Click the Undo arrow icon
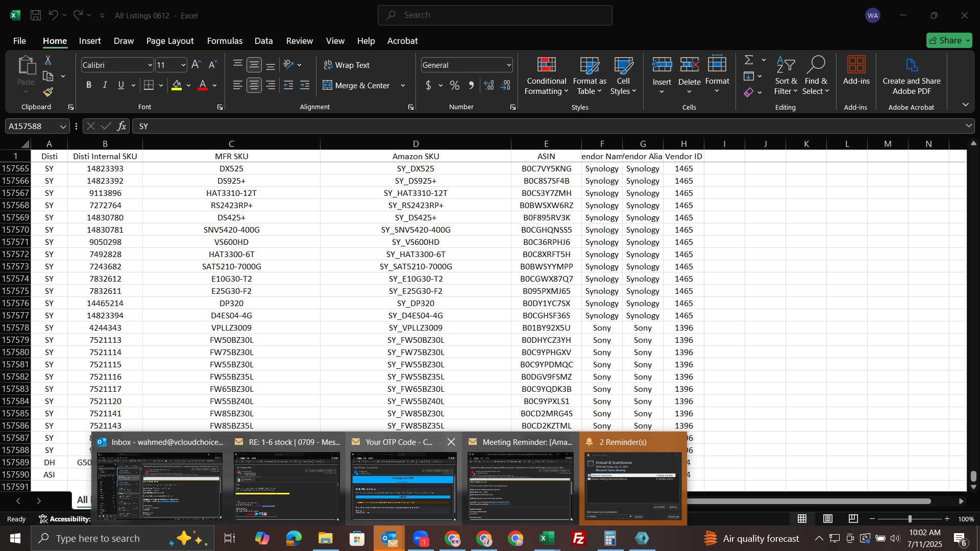This screenshot has height=551, width=980. click(53, 15)
